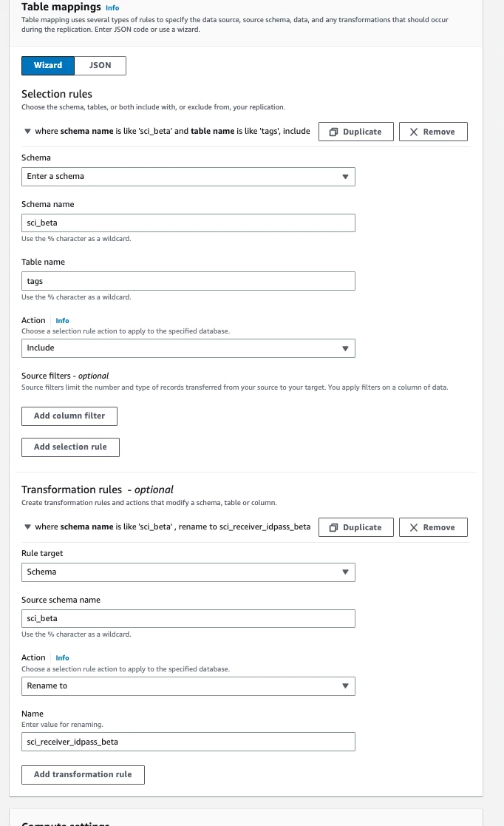Open the Include action dropdown

(188, 348)
